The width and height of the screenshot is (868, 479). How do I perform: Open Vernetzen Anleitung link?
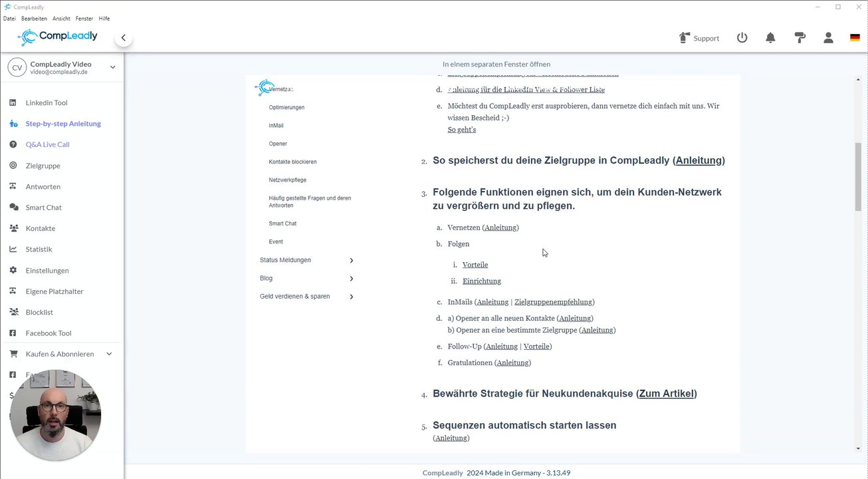(x=500, y=228)
